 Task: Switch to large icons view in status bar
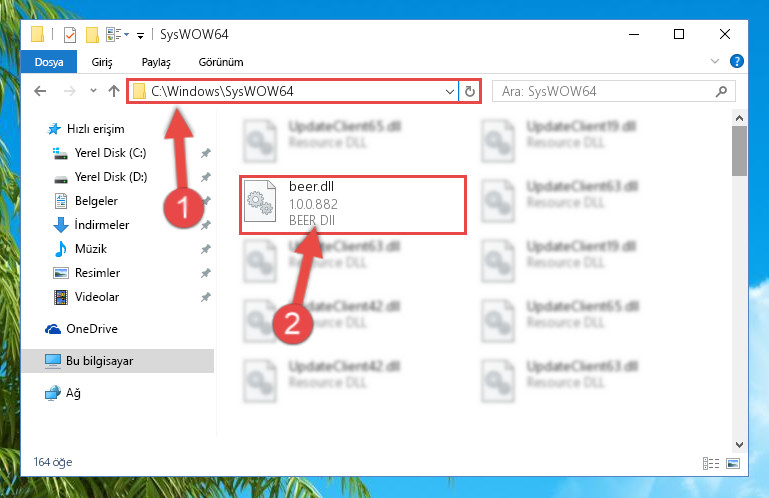pyautogui.click(x=733, y=463)
